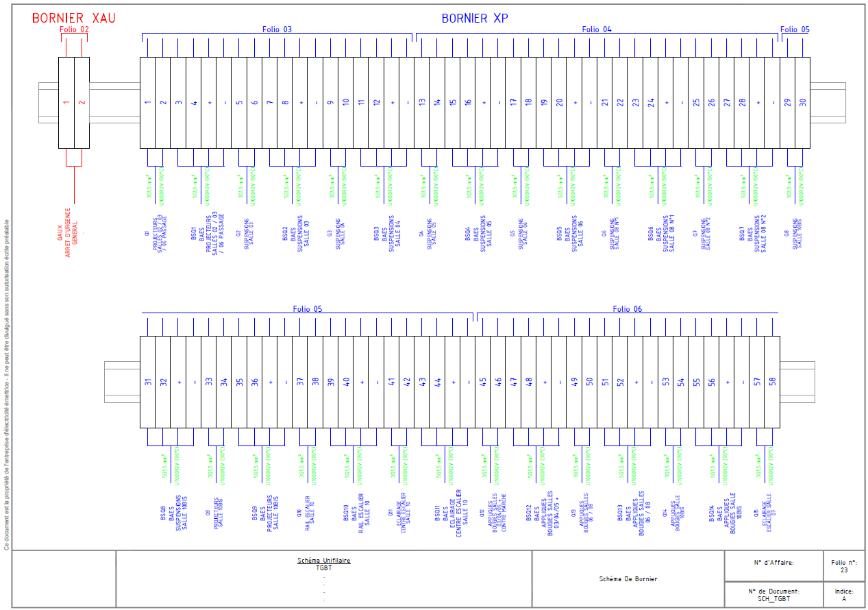Screen dimensions: 868x610
Task: Select terminal 58 on the lower strip
Action: pyautogui.click(x=772, y=382)
